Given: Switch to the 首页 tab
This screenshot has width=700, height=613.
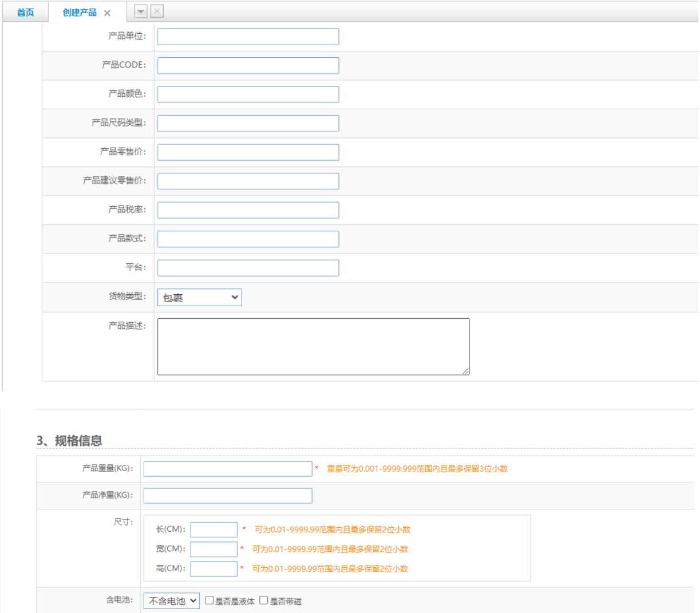Looking at the screenshot, I should point(25,13).
